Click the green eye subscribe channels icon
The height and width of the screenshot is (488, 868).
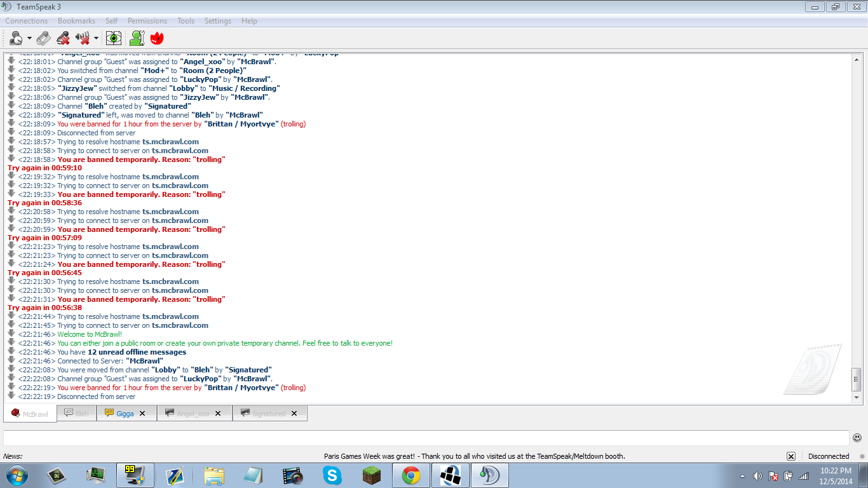click(114, 38)
